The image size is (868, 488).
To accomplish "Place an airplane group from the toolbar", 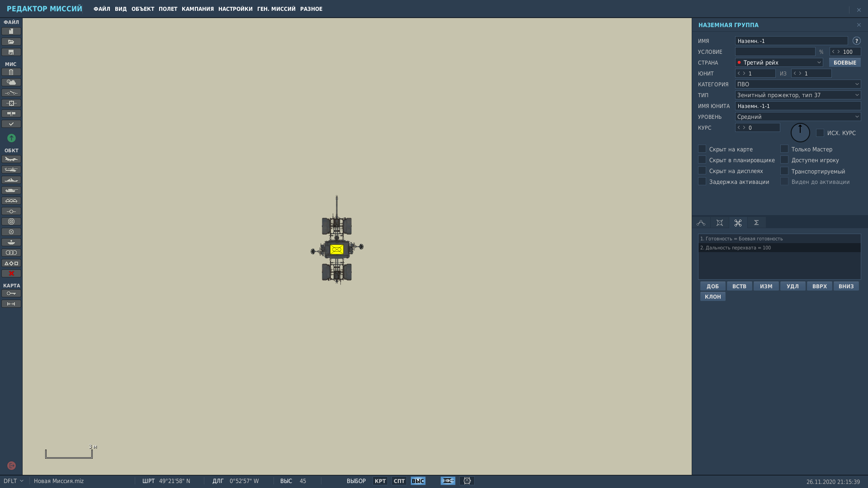I will coord(11,159).
